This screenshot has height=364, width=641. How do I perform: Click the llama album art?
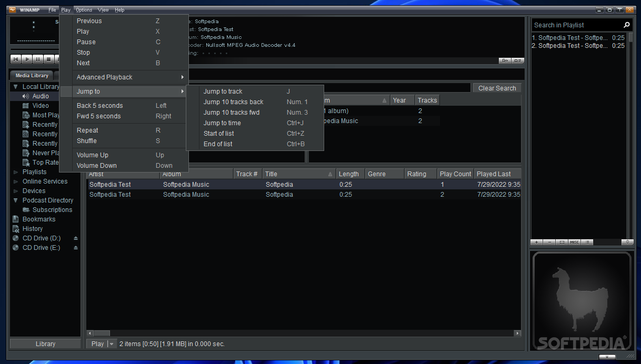coord(582,301)
